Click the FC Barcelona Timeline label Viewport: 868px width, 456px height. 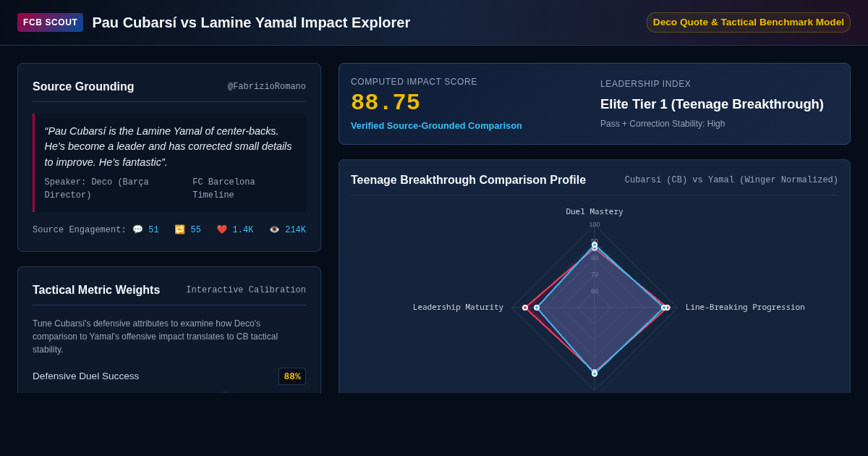(x=224, y=189)
